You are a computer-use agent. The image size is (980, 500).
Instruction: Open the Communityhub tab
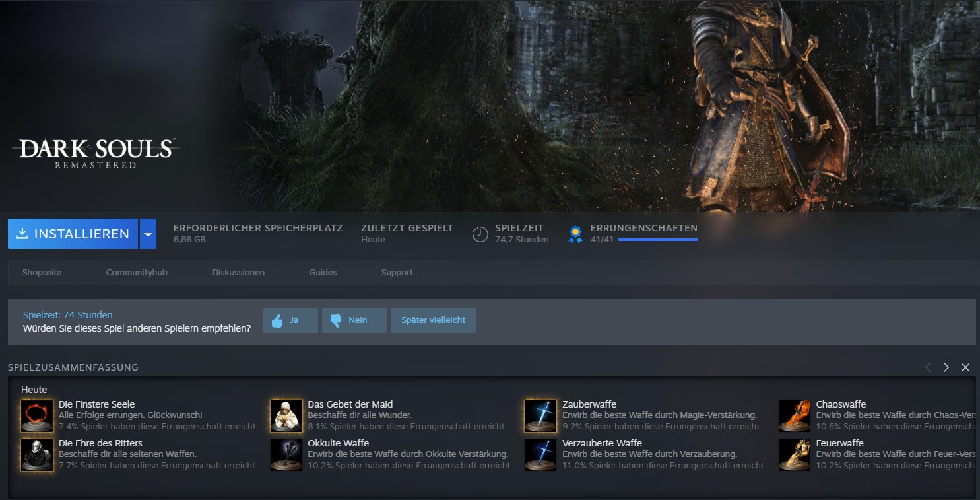tap(137, 272)
